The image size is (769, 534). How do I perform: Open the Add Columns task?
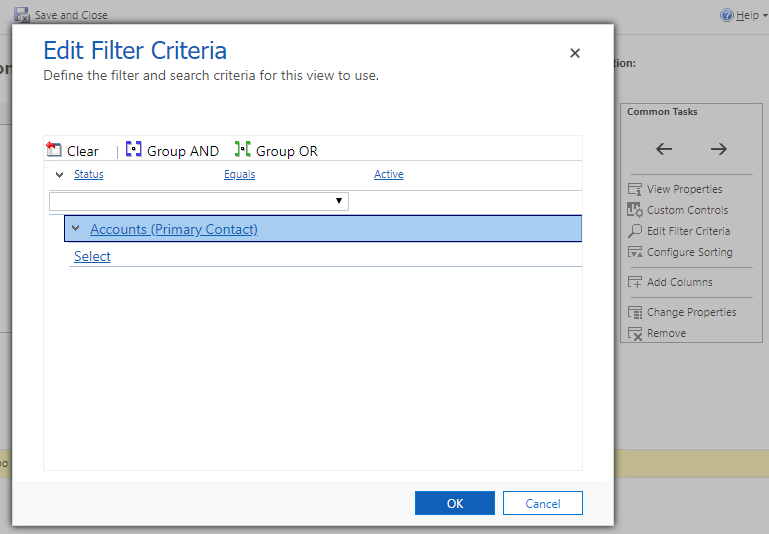pyautogui.click(x=679, y=282)
